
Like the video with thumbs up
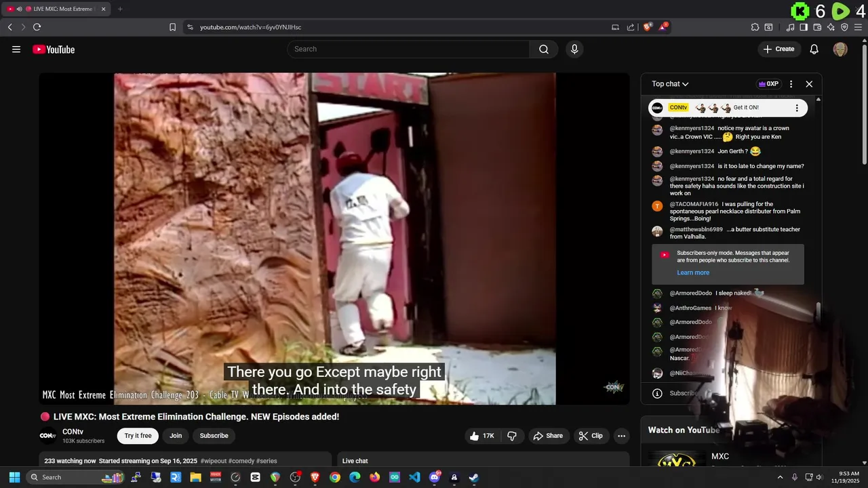(482, 436)
